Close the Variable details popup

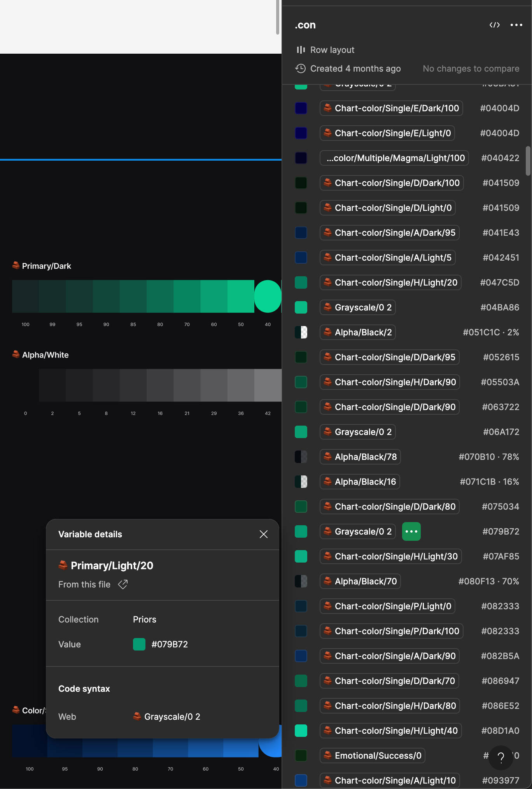(264, 534)
